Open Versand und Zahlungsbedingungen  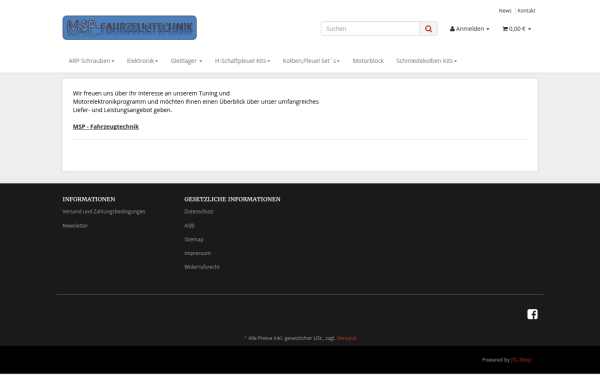click(x=104, y=212)
